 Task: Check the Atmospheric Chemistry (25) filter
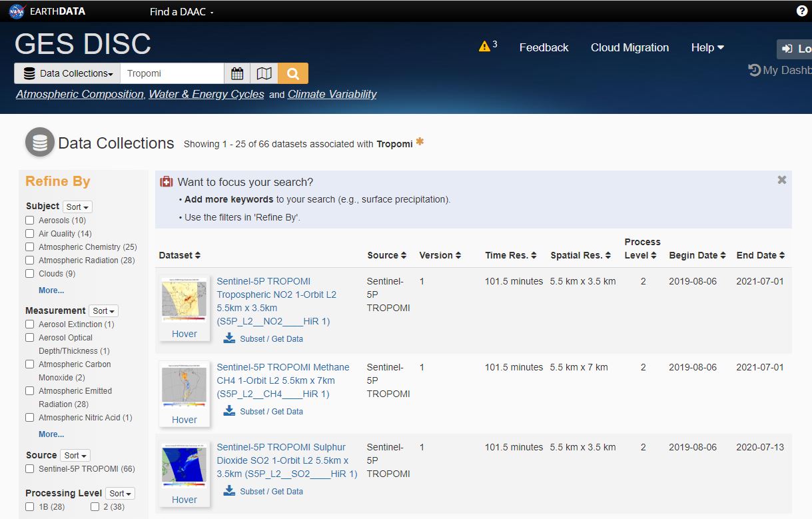[x=29, y=247]
